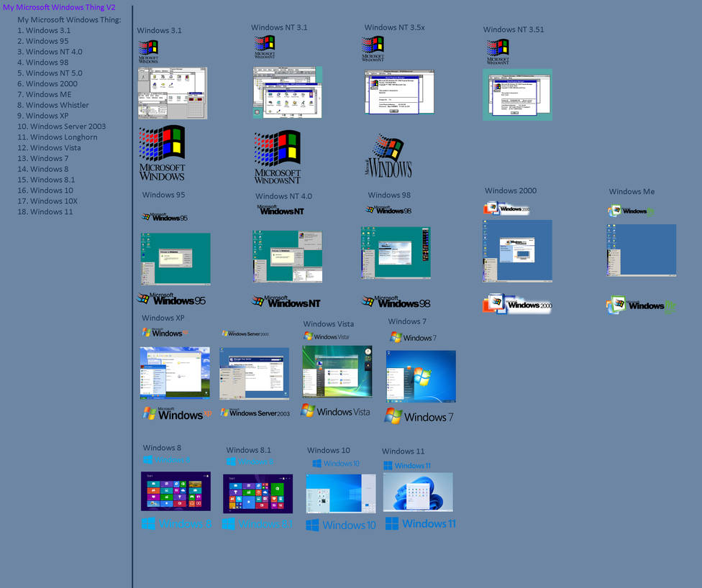Click the Windows 11 logo

pos(420,523)
